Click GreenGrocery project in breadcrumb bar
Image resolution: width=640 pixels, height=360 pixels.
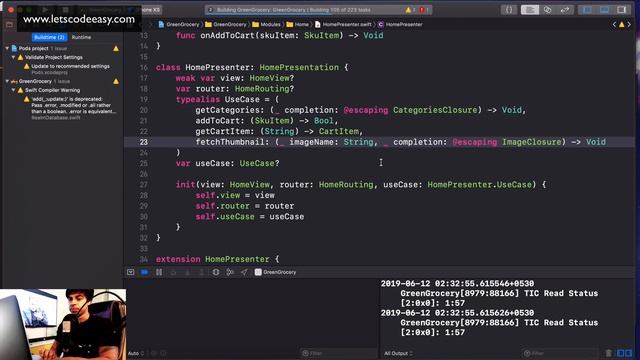click(179, 24)
